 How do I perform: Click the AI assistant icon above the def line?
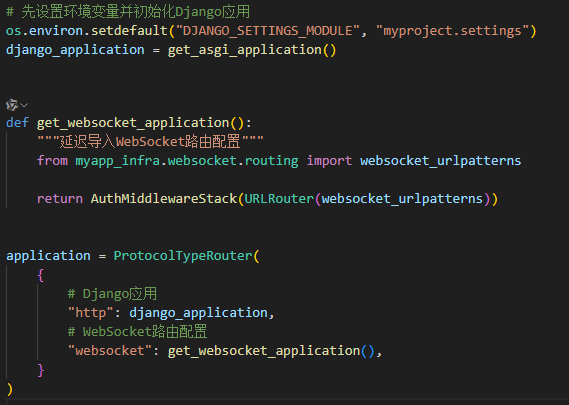click(12, 105)
